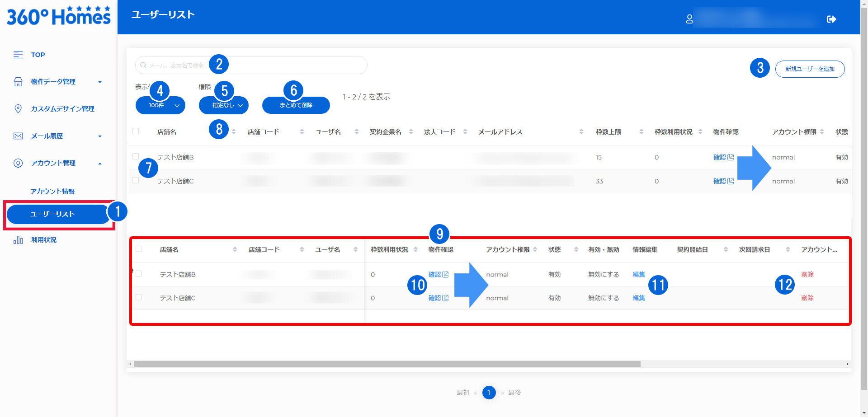The image size is (868, 417).
Task: Click the 新規ユーザーを追加 button
Action: tap(810, 69)
